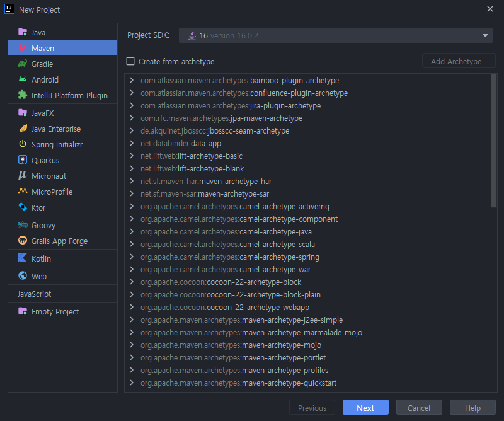Image resolution: width=504 pixels, height=421 pixels.
Task: Expand jpa-maven-archetype node
Action: pyautogui.click(x=132, y=118)
